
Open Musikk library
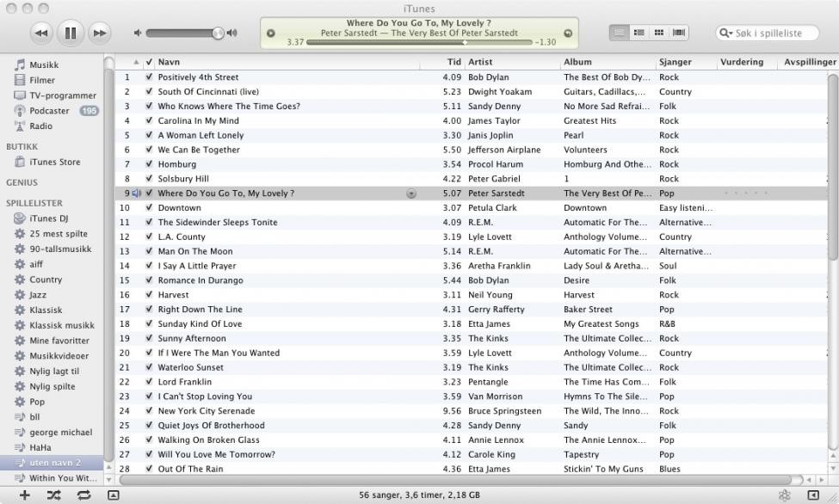(x=44, y=65)
